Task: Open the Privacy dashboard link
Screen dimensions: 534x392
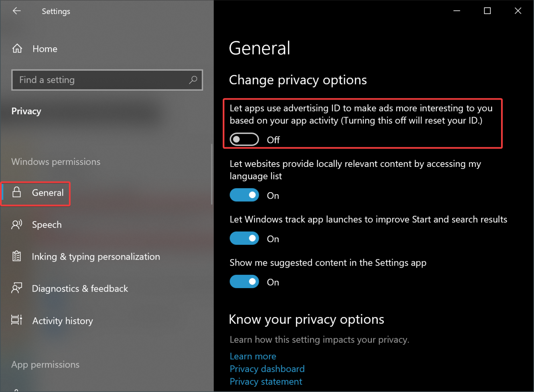Action: coord(267,369)
